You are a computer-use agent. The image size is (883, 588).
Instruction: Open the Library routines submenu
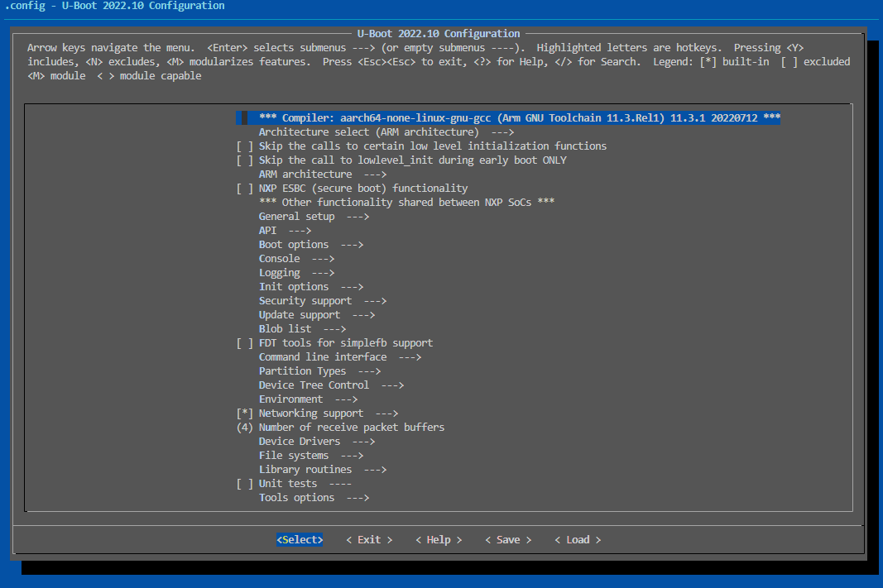323,470
